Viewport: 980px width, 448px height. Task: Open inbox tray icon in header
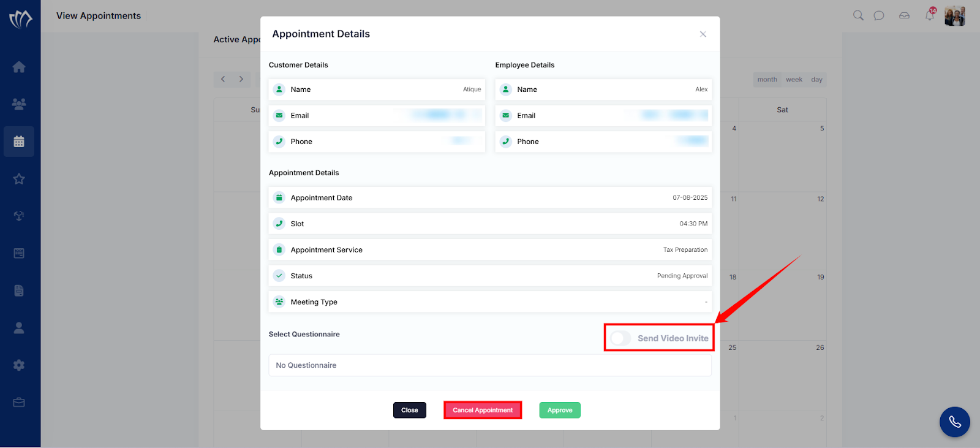click(x=904, y=15)
